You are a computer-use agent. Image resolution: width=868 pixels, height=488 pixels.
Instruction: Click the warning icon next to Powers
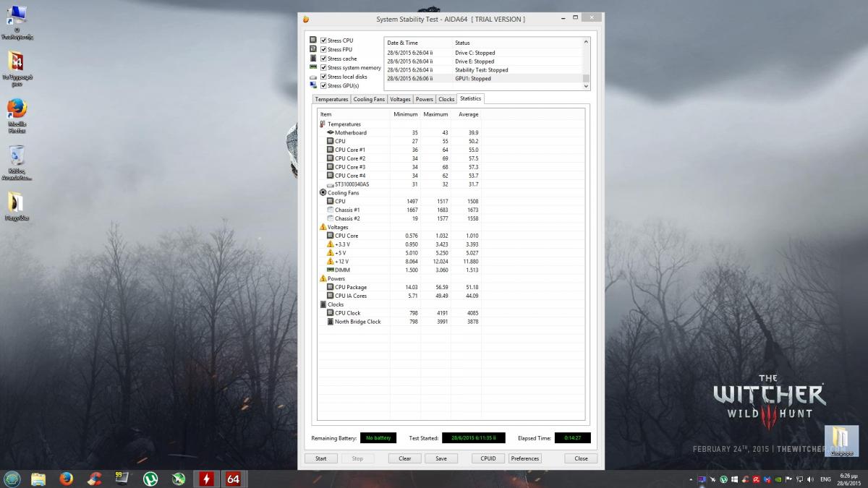(323, 278)
